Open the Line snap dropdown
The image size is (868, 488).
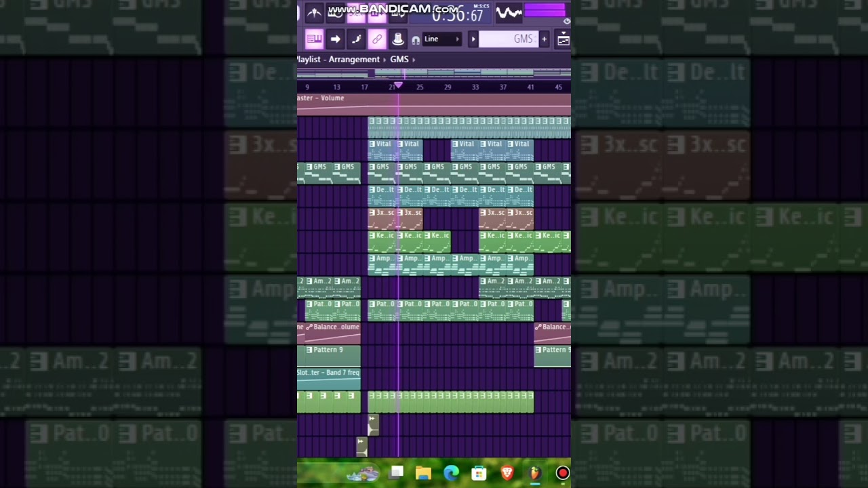coord(442,39)
